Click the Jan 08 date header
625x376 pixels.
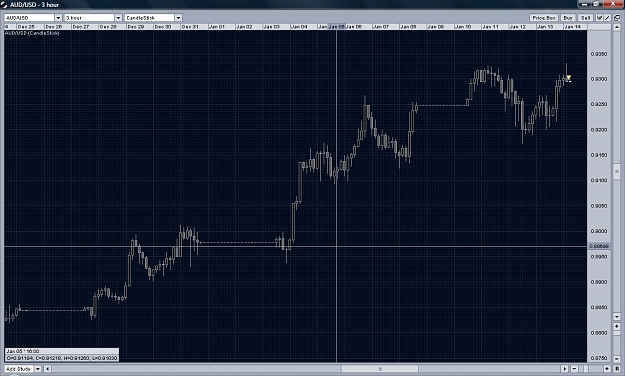(x=408, y=27)
